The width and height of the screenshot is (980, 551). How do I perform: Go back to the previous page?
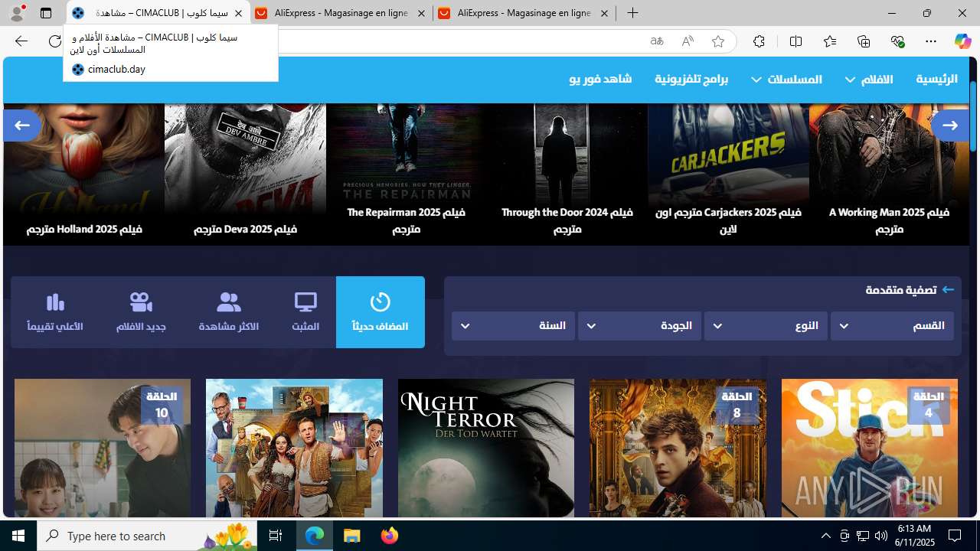(x=21, y=41)
